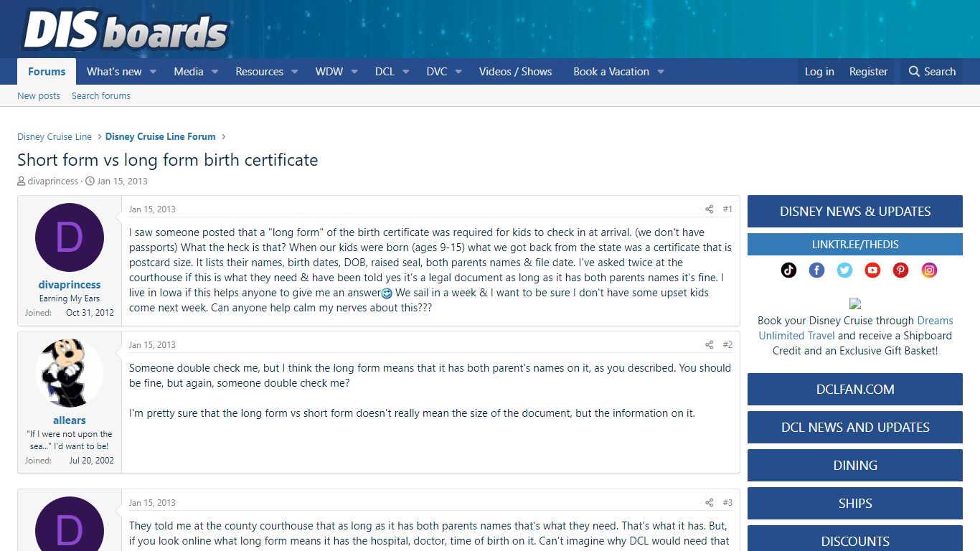
Task: Open divapriness avatar on post #1
Action: (70, 237)
